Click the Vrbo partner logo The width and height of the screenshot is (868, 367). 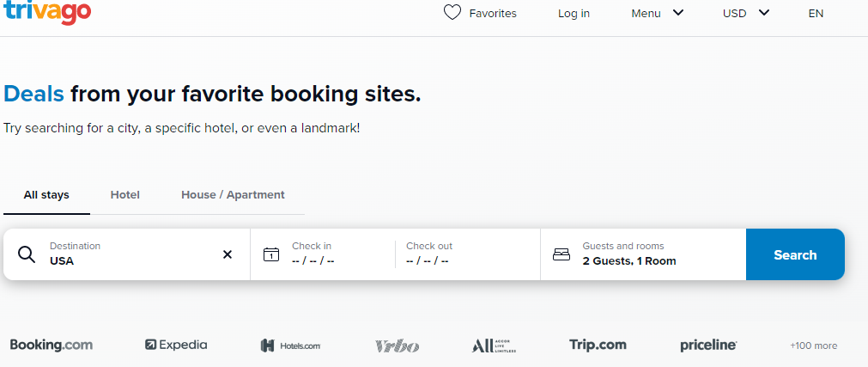397,346
